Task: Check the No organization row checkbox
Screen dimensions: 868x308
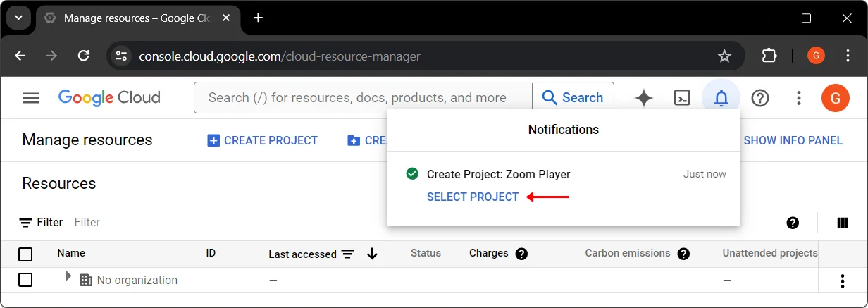Action: (25, 280)
